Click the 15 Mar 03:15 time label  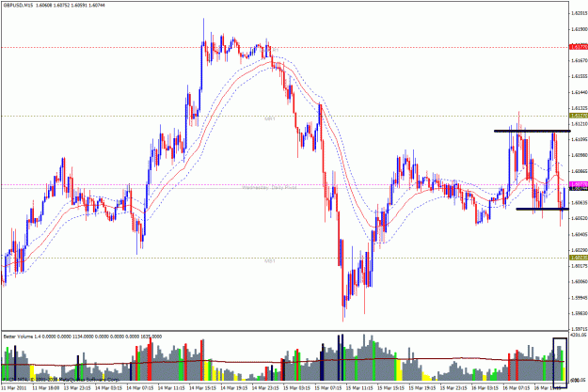[297, 388]
